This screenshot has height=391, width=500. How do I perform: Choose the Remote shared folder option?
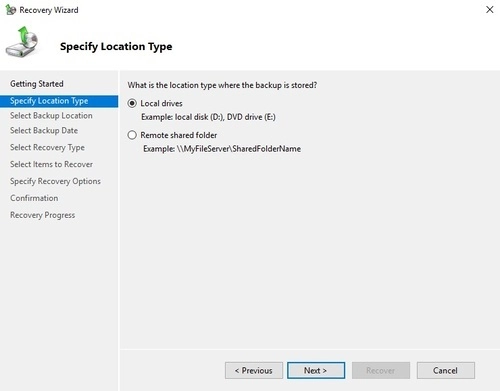pos(132,135)
